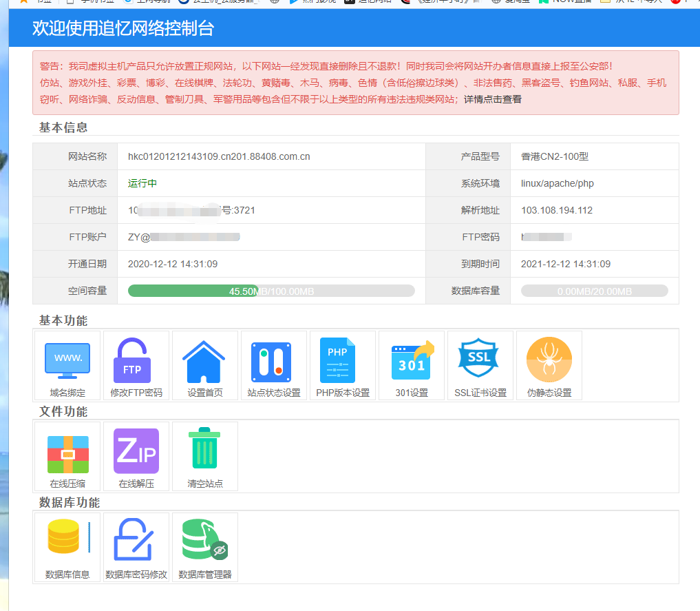Click the 解析地址 IP 103.108.194.112

click(556, 210)
